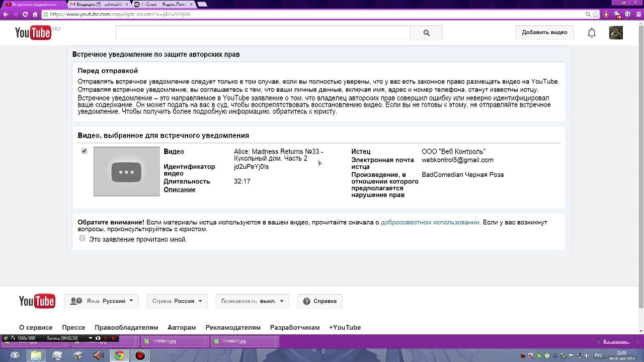Screen dimensions: 644x362
Task: Open the 'О сервисе' footer link
Action: tap(36, 327)
